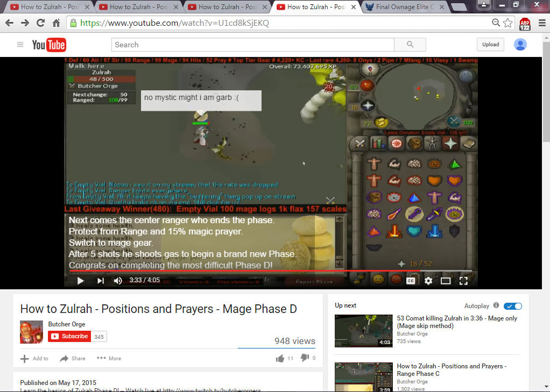The image size is (550, 392).
Task: Open the zoom indicator in address bar
Action: (496, 23)
